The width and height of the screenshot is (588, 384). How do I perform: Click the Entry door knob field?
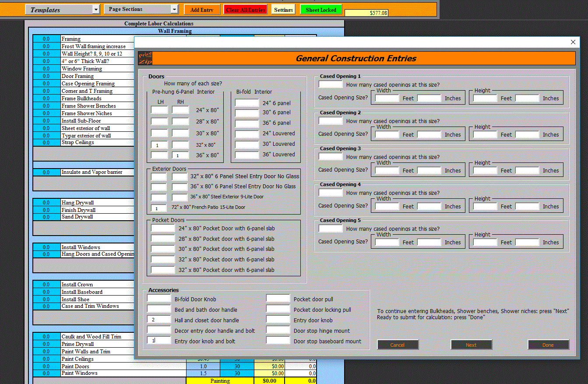[x=278, y=319]
